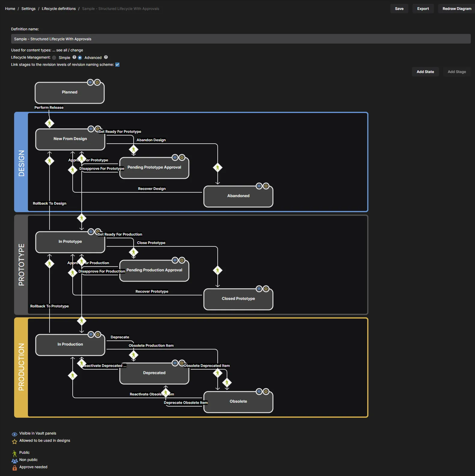Image resolution: width=475 pixels, height=476 pixels.
Task: Select the PRODUCTION stage sidebar
Action: tap(21, 368)
